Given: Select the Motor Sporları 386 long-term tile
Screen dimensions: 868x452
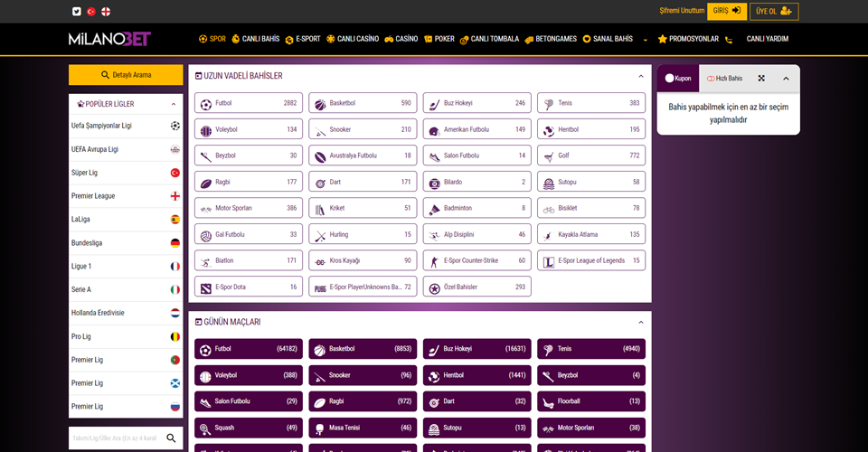Looking at the screenshot, I should pos(249,208).
